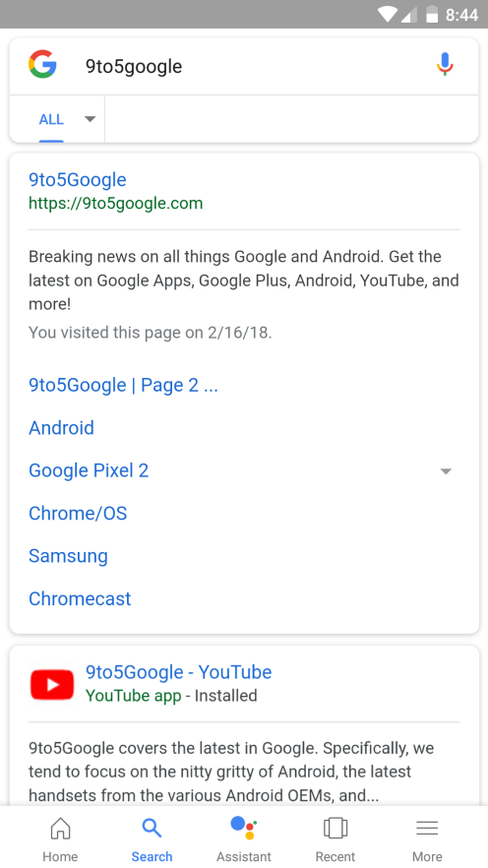
Task: Open the 9to5Google Page 2 link
Action: 123,385
